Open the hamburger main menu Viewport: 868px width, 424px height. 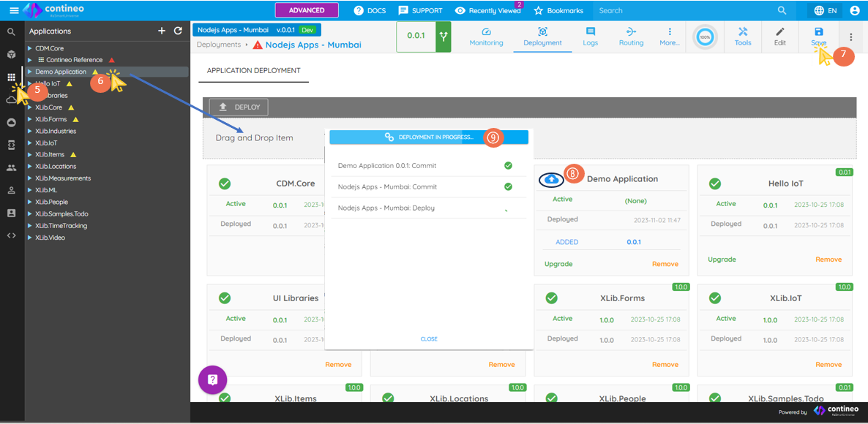(x=14, y=10)
